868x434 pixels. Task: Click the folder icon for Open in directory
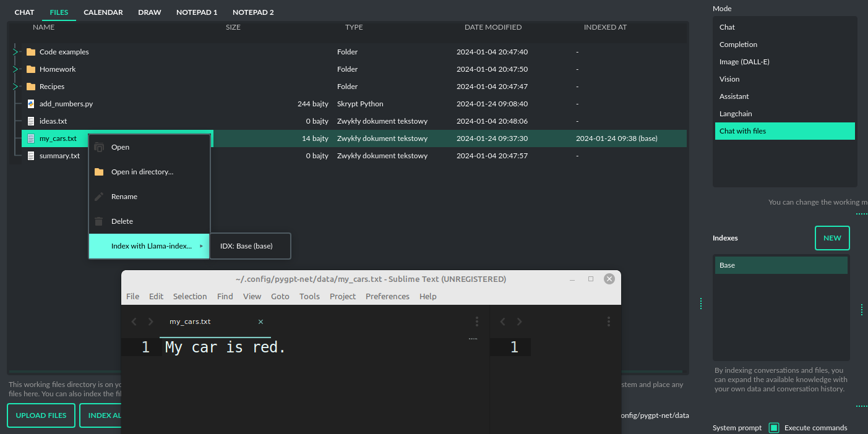tap(99, 172)
